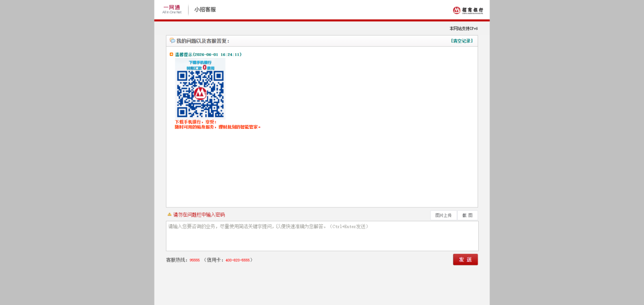Click the 招商银行 logo in header
This screenshot has width=644, height=305.
click(468, 10)
